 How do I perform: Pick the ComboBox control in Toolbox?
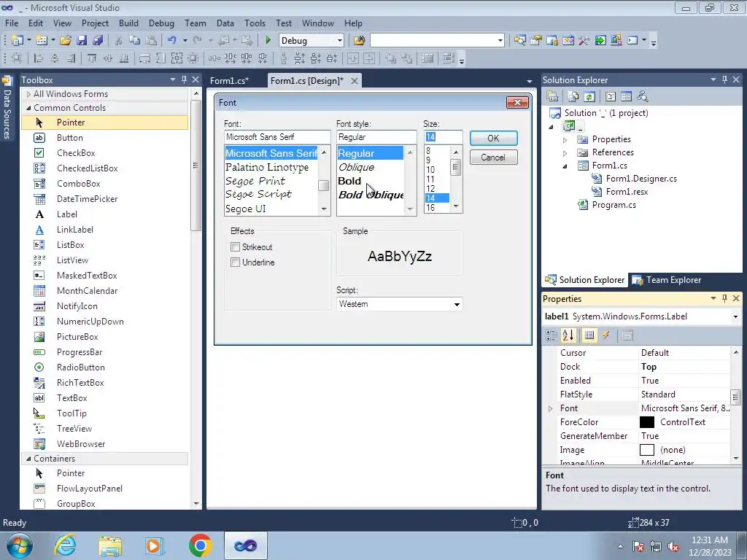click(x=78, y=183)
